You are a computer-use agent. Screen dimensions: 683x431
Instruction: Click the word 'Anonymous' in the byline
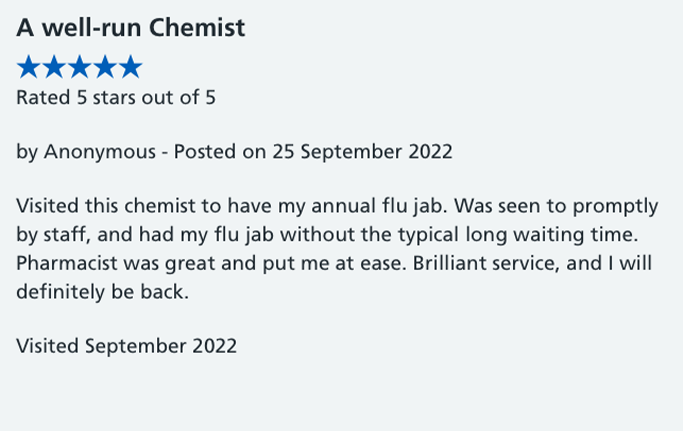[x=100, y=152]
